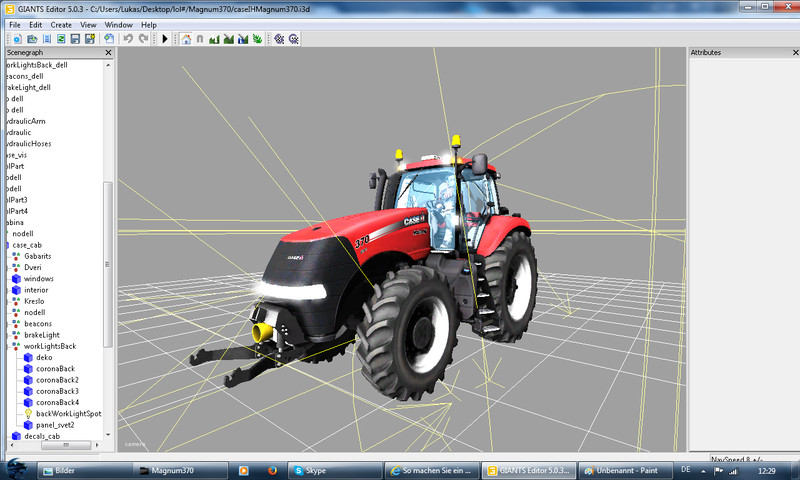Open the Magnum370 folder taskbar button
This screenshot has width=800, height=480.
click(179, 470)
